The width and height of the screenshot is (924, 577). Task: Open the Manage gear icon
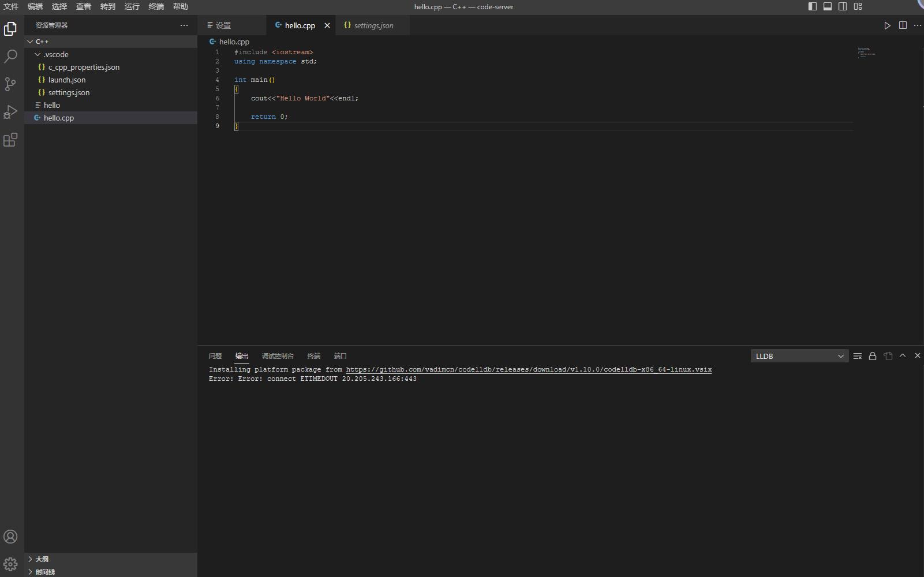tap(10, 564)
